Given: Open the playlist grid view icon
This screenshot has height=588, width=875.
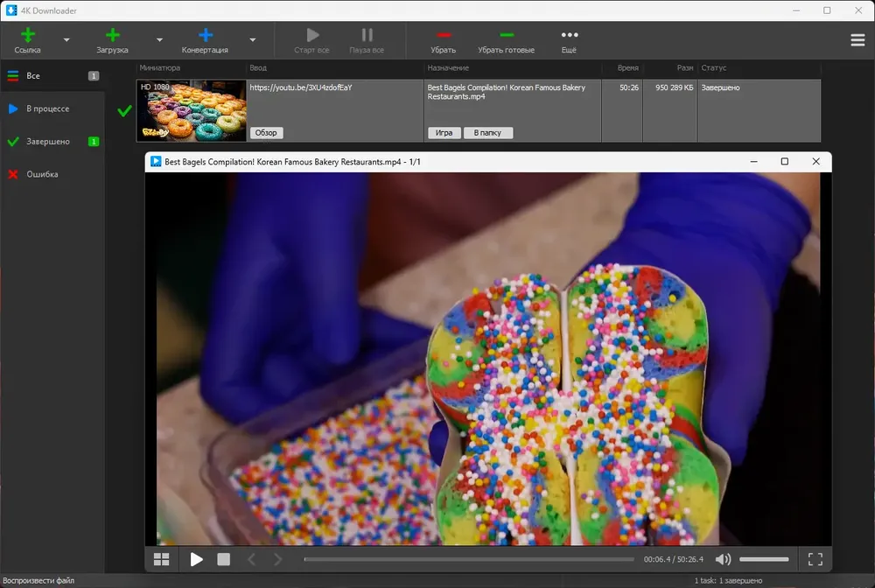Looking at the screenshot, I should (x=161, y=559).
